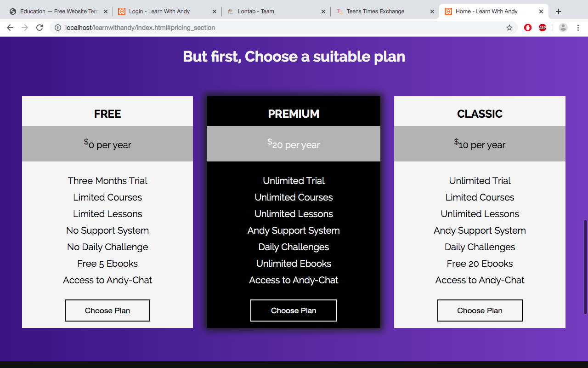Close the Teens Times Exchange tab
588x368 pixels.
tap(432, 11)
